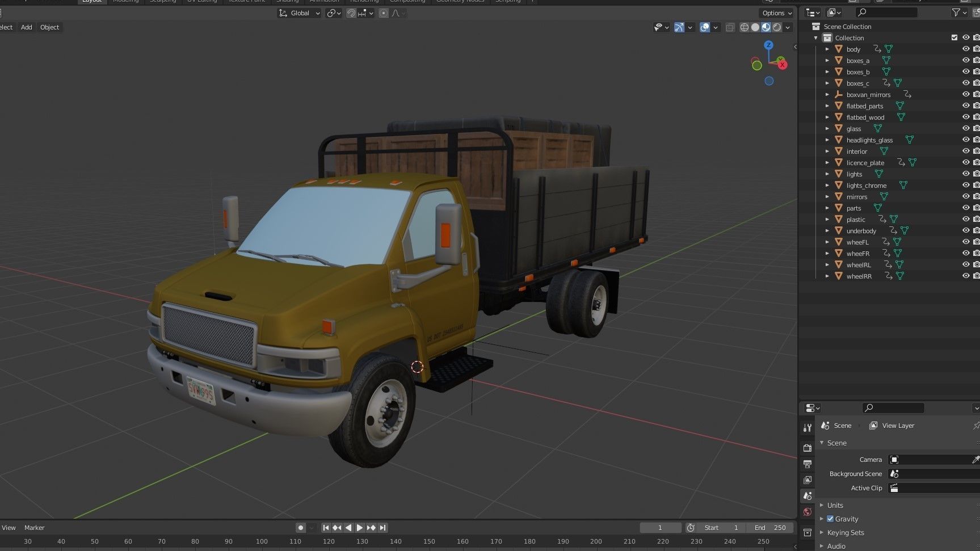Open Scene properties tab
Screen dimensions: 980x551
coord(807,496)
